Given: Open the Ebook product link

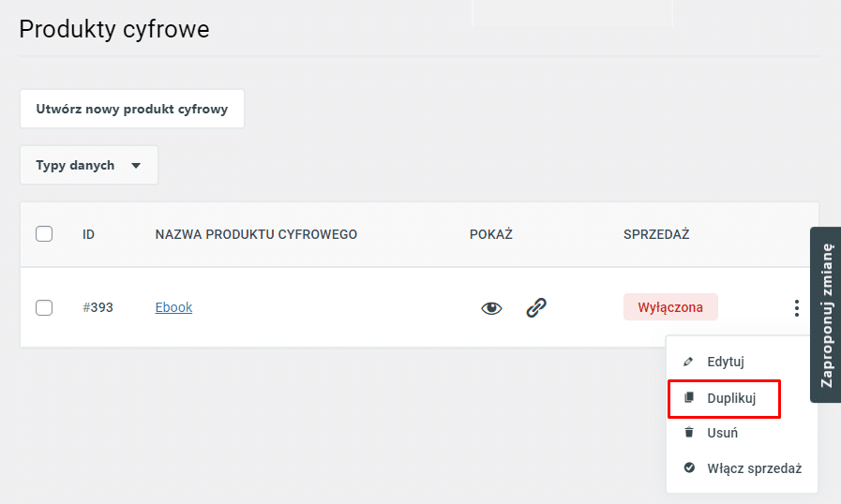Looking at the screenshot, I should pyautogui.click(x=173, y=307).
